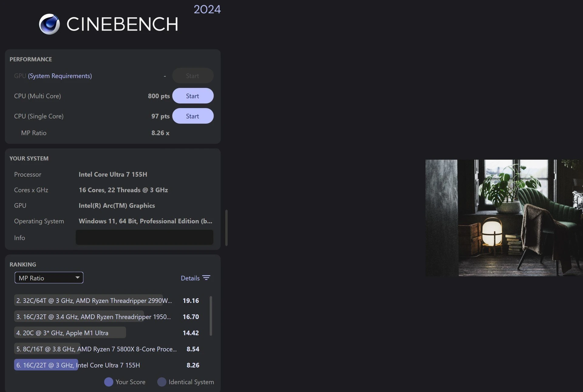Click the 8.26 x MP Ratio value

(x=160, y=133)
